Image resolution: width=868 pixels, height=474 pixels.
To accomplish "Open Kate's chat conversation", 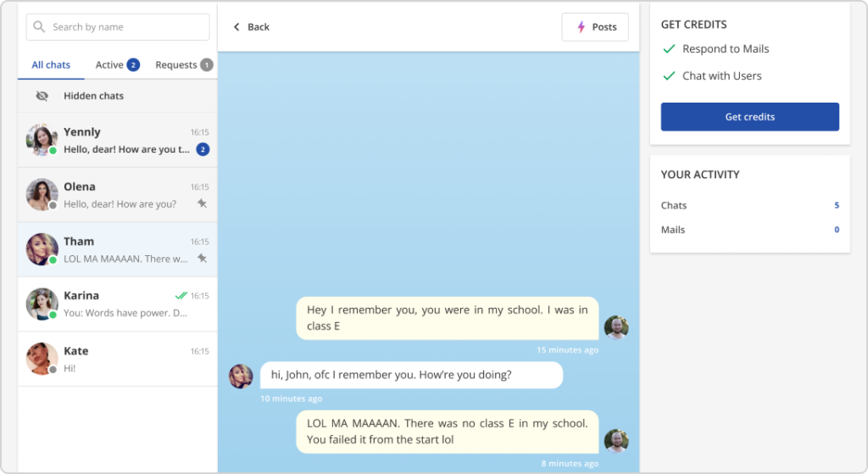I will pos(117,359).
